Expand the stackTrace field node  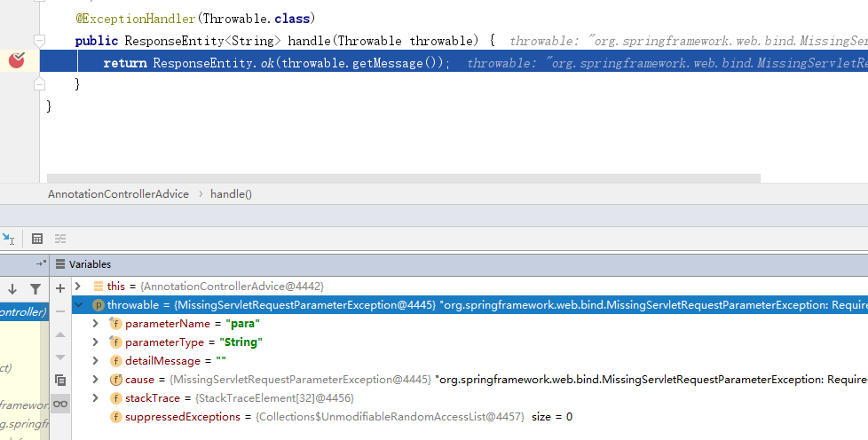click(x=96, y=398)
